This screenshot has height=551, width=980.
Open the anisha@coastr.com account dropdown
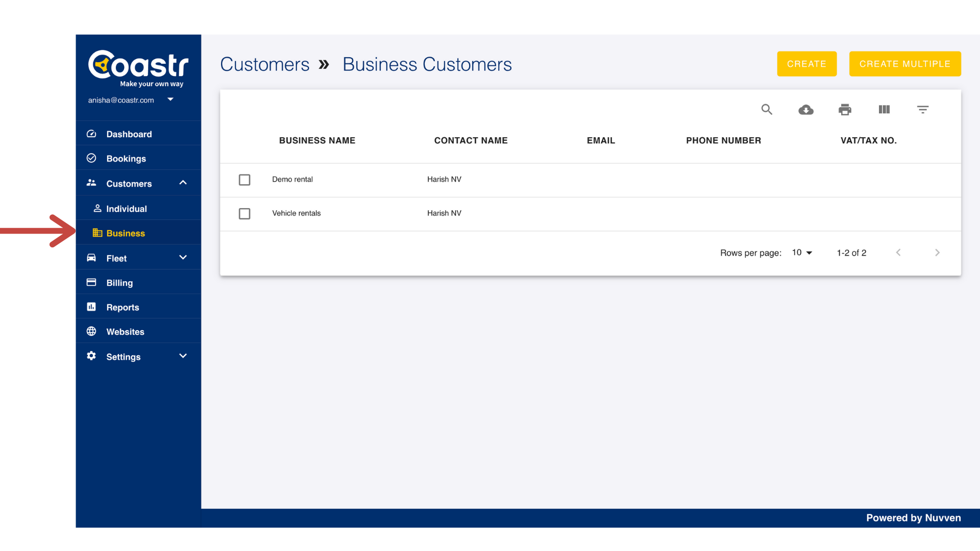(170, 99)
